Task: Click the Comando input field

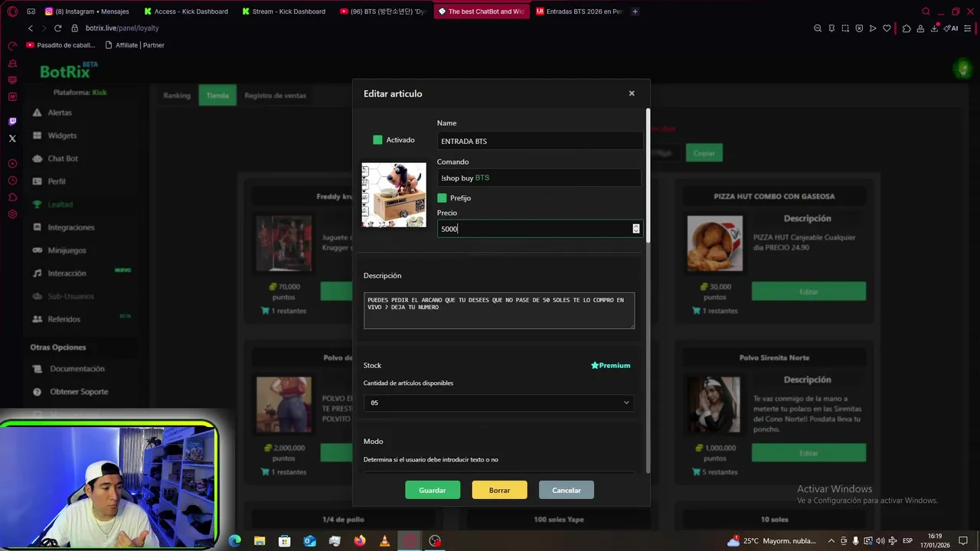Action: (539, 178)
